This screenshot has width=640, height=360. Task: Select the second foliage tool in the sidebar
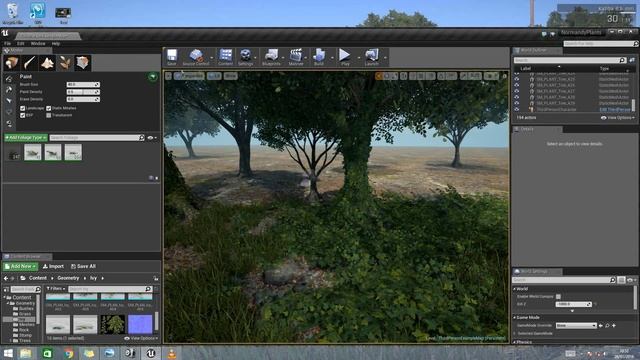tap(9, 90)
